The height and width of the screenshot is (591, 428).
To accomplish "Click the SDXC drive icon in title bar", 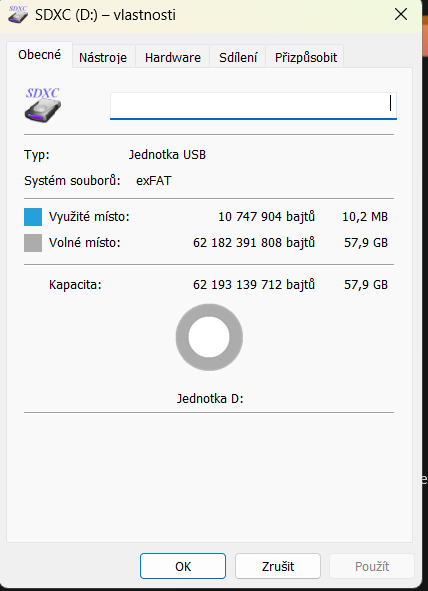I will [x=18, y=15].
